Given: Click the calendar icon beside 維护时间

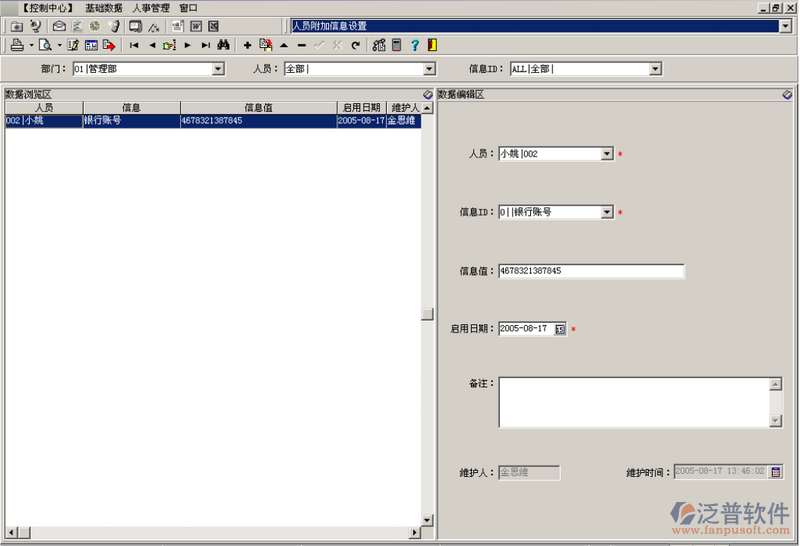Looking at the screenshot, I should (776, 472).
